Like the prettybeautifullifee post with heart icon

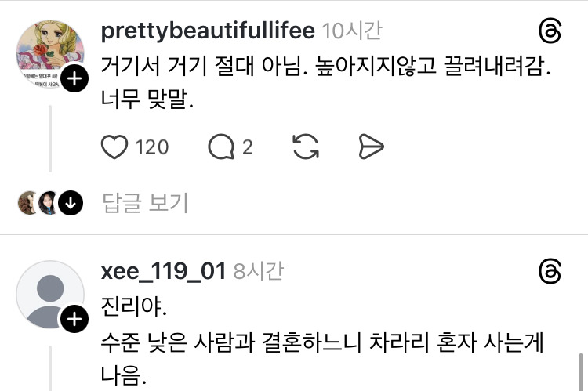pos(114,146)
